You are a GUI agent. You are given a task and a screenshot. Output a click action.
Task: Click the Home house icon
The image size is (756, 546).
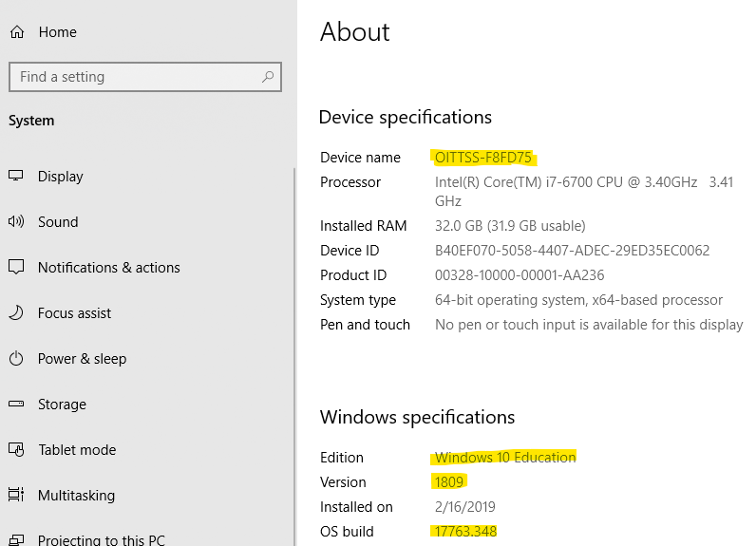[x=16, y=32]
